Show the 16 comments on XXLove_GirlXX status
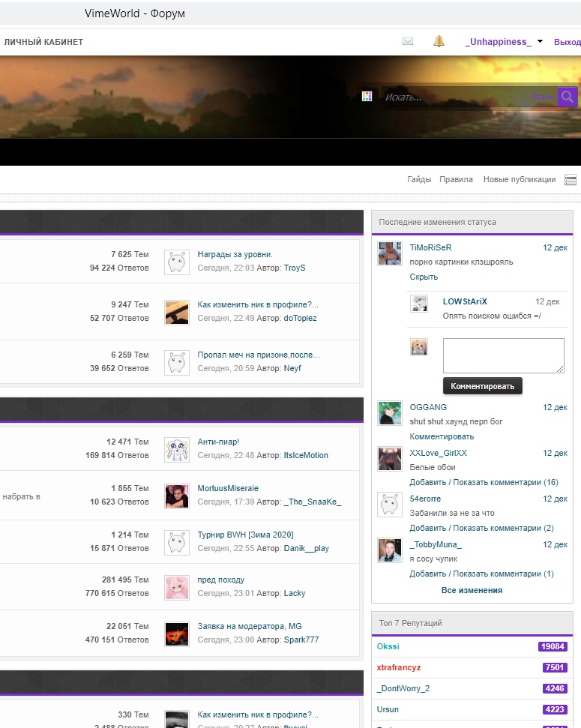The image size is (581, 728). [x=484, y=482]
